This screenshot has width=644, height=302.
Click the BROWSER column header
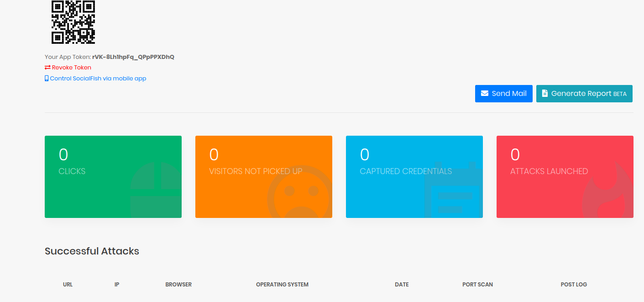(178, 285)
